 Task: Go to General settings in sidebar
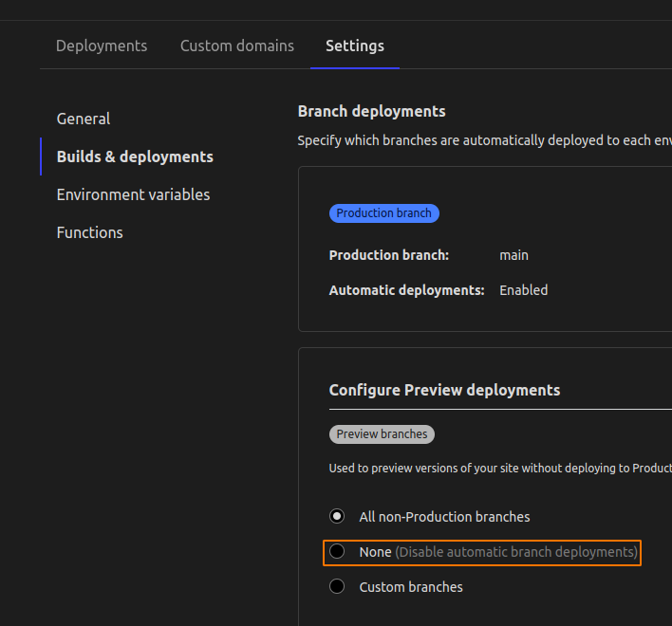(84, 119)
